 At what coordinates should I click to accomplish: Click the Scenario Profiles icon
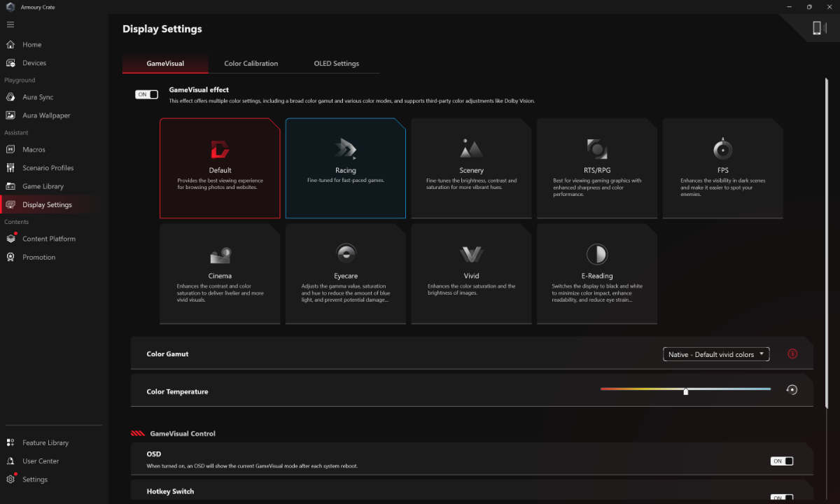pos(10,168)
